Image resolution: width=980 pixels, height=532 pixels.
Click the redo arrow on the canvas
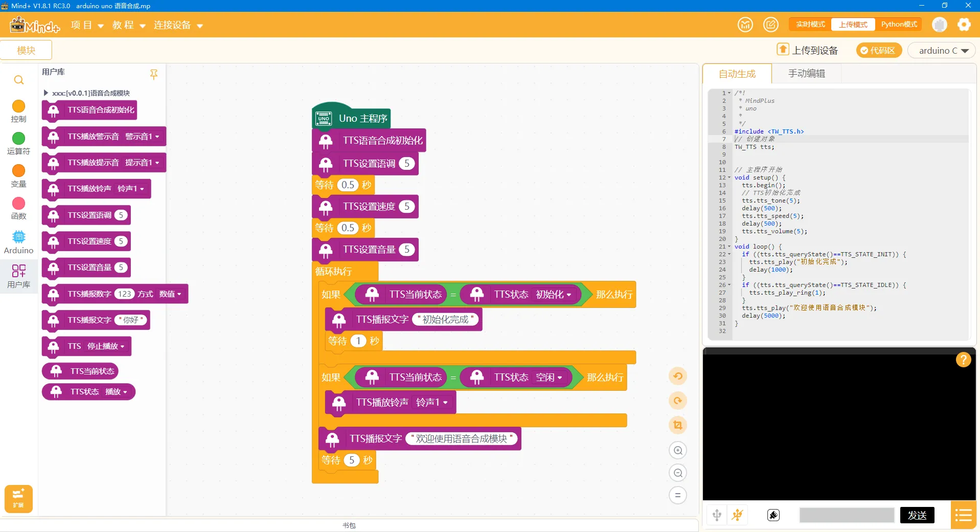coord(678,401)
